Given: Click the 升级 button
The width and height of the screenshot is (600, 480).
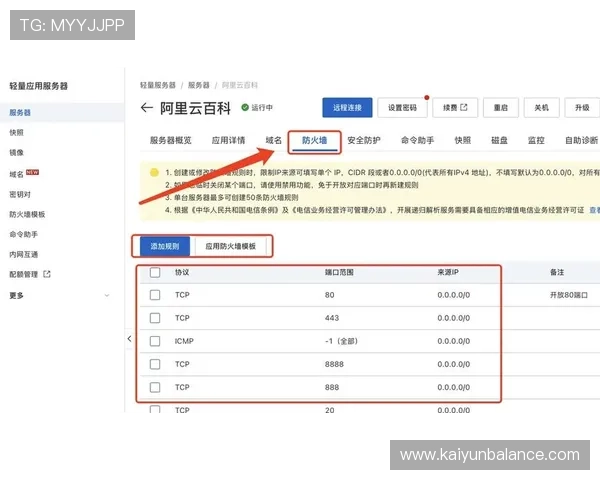Looking at the screenshot, I should click(582, 108).
